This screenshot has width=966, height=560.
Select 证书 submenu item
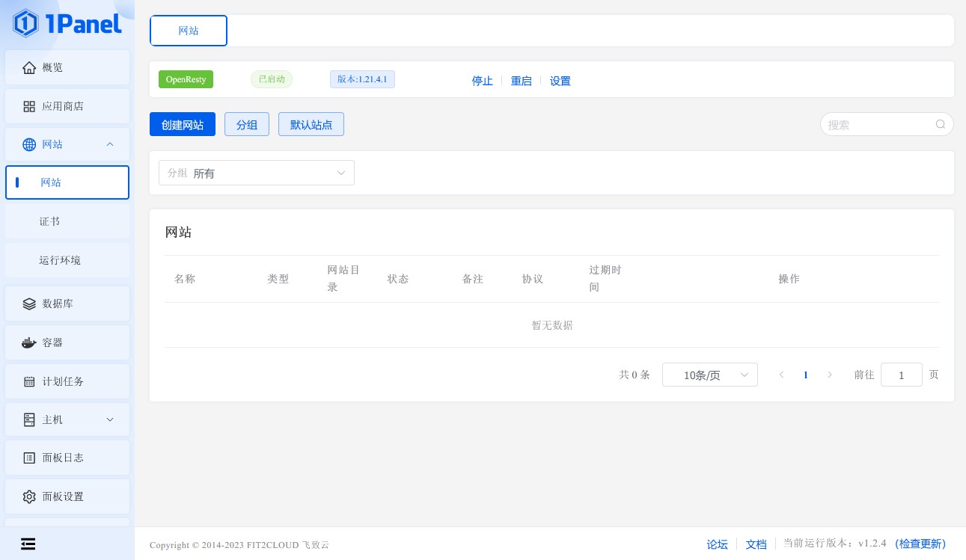pyautogui.click(x=67, y=221)
